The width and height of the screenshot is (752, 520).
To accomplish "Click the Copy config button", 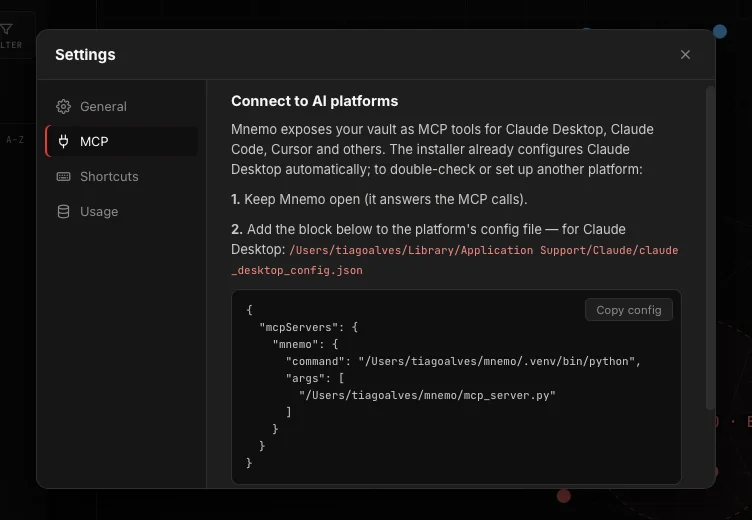I will pos(629,310).
